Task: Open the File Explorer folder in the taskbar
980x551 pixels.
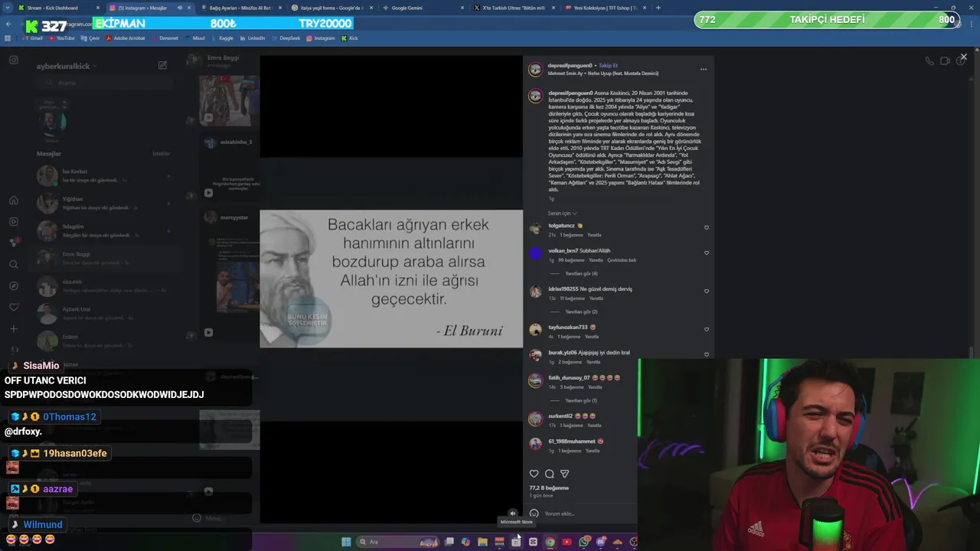Action: click(482, 542)
